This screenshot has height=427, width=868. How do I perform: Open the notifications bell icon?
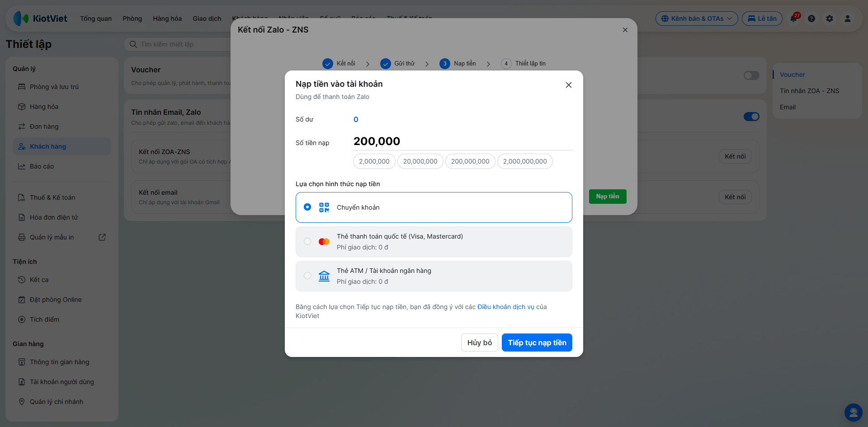click(794, 19)
